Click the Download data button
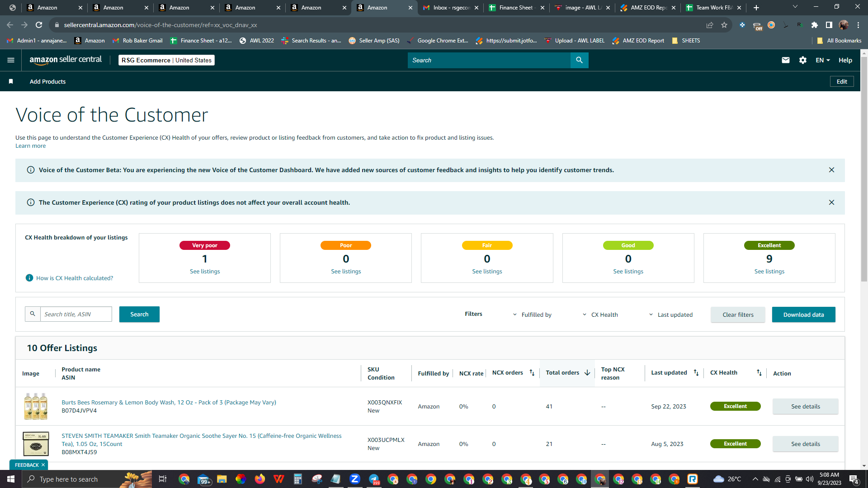The image size is (868, 488). pyautogui.click(x=803, y=314)
